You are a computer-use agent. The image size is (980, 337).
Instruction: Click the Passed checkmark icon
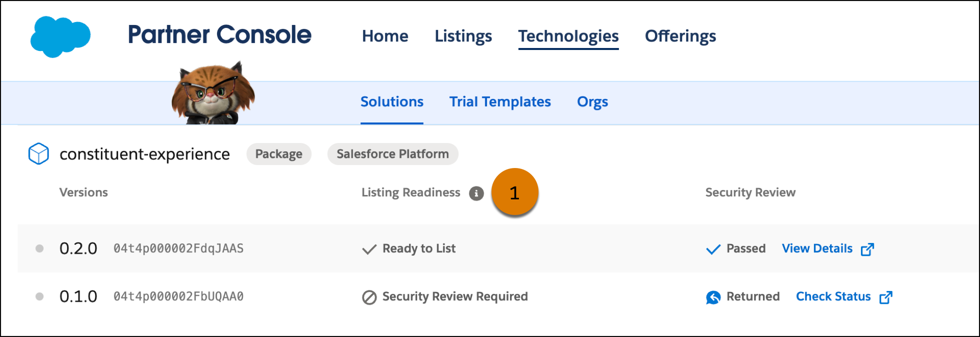click(x=713, y=249)
